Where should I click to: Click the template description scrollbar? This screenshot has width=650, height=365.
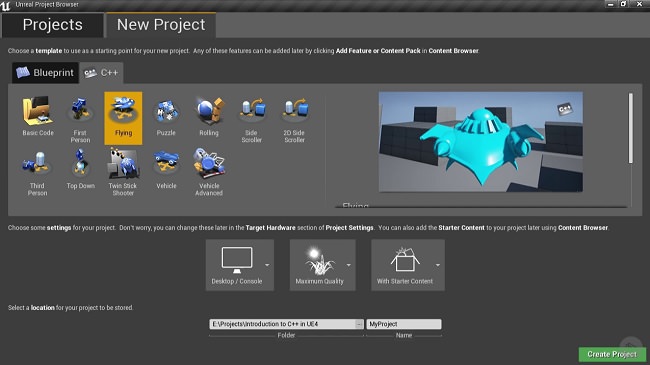(x=631, y=129)
